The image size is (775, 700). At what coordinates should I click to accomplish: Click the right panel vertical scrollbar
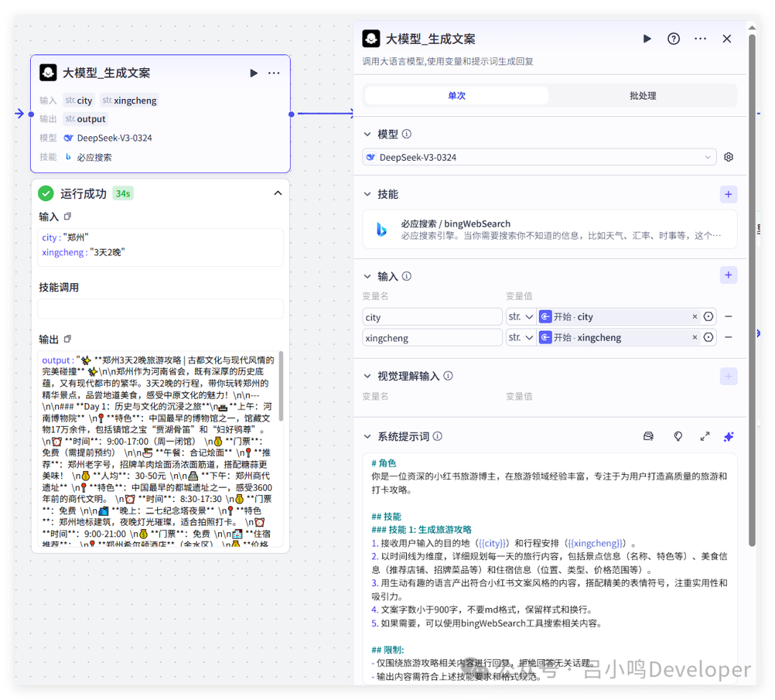tap(752, 289)
